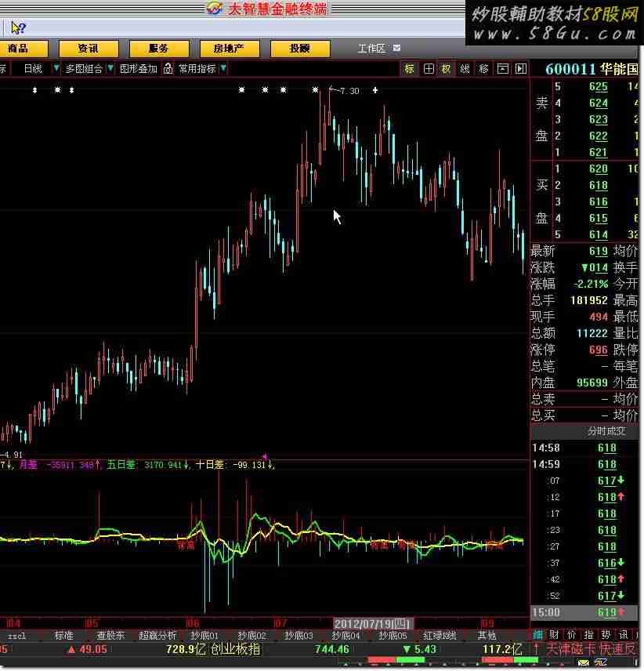Screen dimensions: 644x671
Task: Select the 线 line drawing icon
Action: (x=465, y=69)
